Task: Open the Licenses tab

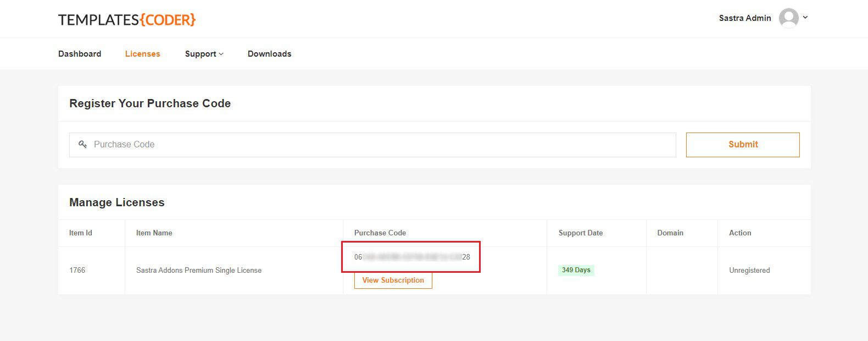Action: (143, 54)
